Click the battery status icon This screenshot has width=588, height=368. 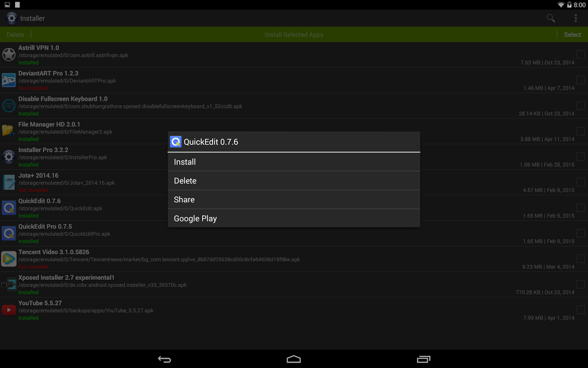pyautogui.click(x=569, y=5)
